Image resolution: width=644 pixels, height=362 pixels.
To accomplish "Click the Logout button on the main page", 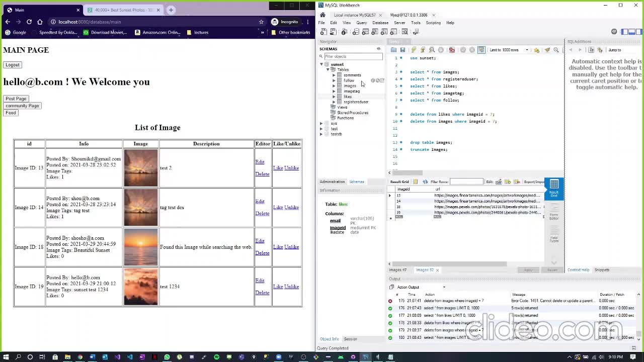I will pos(13,65).
